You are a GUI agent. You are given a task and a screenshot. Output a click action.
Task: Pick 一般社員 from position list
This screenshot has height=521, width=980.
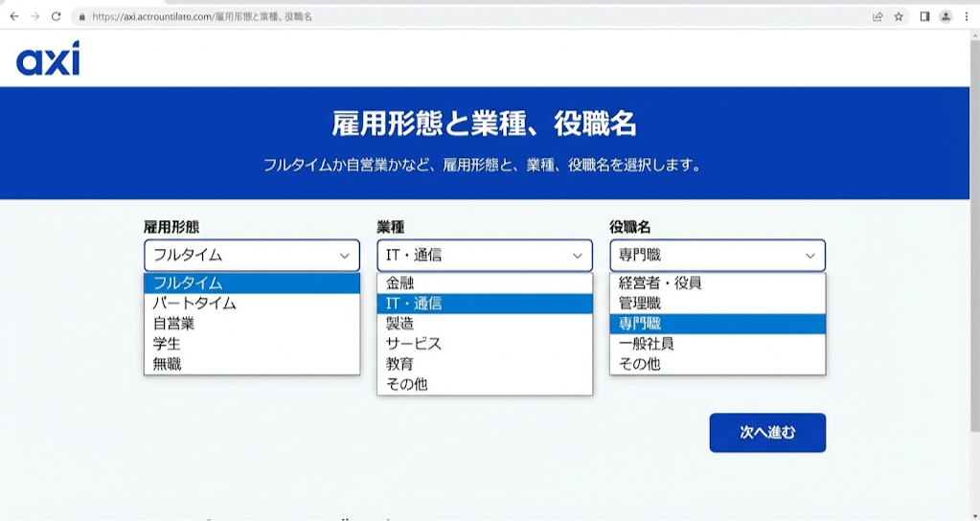(x=647, y=344)
